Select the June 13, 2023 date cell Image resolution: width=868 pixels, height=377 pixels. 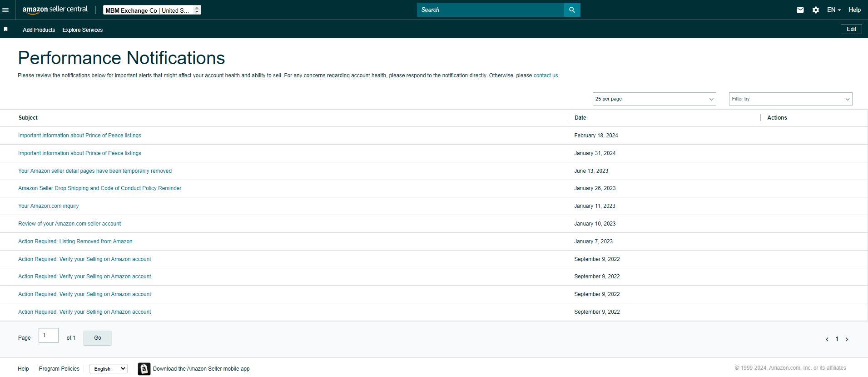tap(591, 171)
